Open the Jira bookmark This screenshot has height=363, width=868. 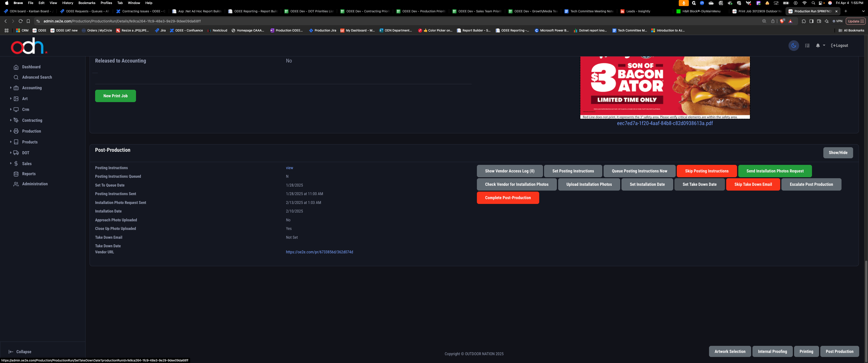coord(160,30)
